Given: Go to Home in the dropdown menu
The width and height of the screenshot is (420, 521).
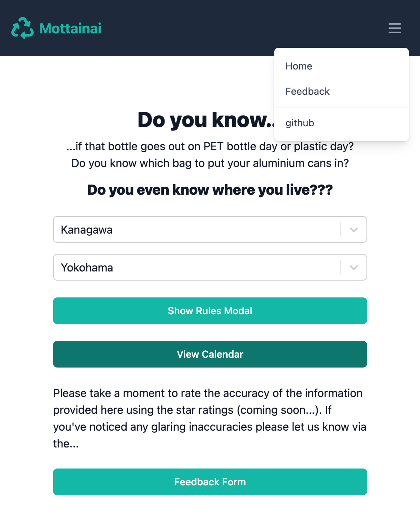Looking at the screenshot, I should pyautogui.click(x=298, y=66).
